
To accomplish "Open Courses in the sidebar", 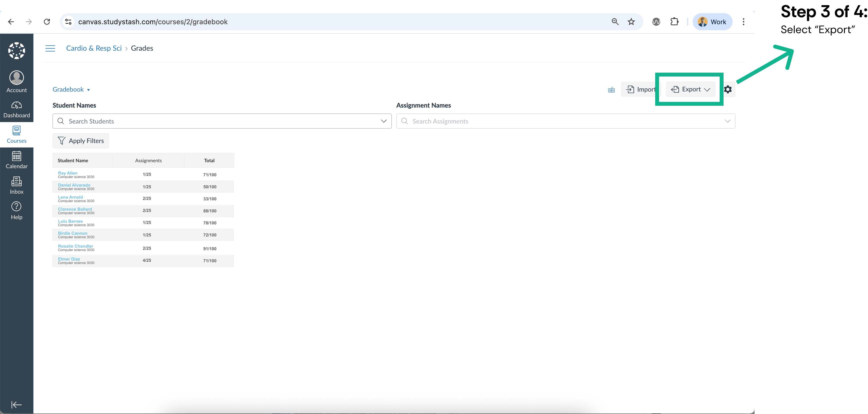I will [x=17, y=135].
